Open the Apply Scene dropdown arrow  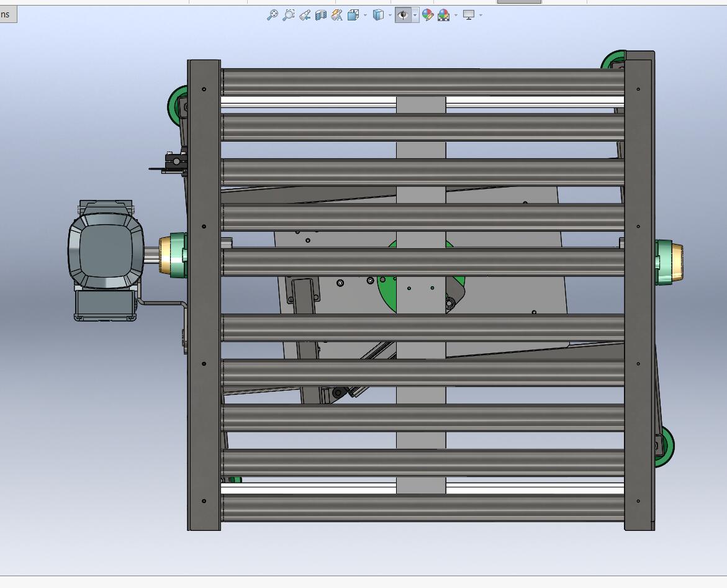tap(456, 16)
